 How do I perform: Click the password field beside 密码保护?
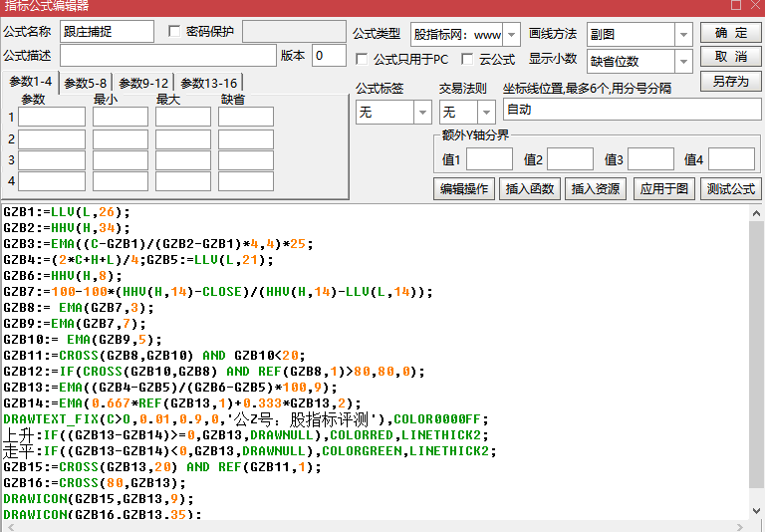click(294, 32)
